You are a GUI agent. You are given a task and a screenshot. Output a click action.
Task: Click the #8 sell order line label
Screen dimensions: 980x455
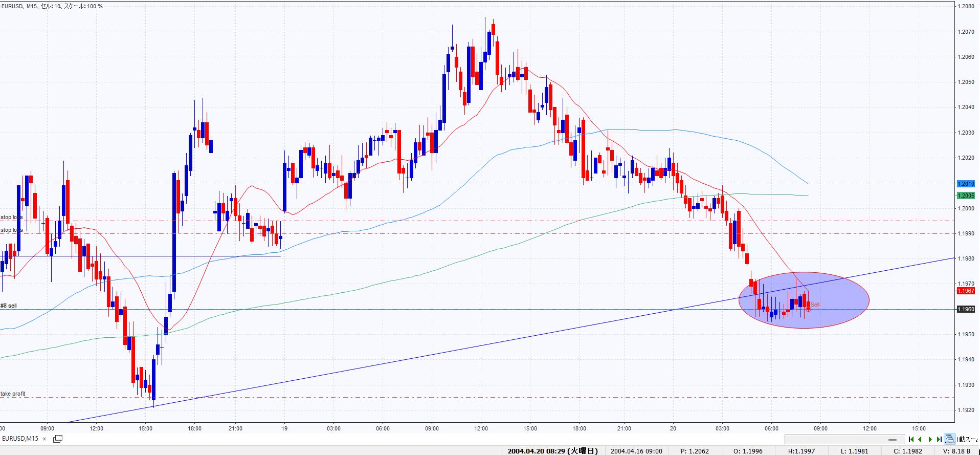pos(9,306)
